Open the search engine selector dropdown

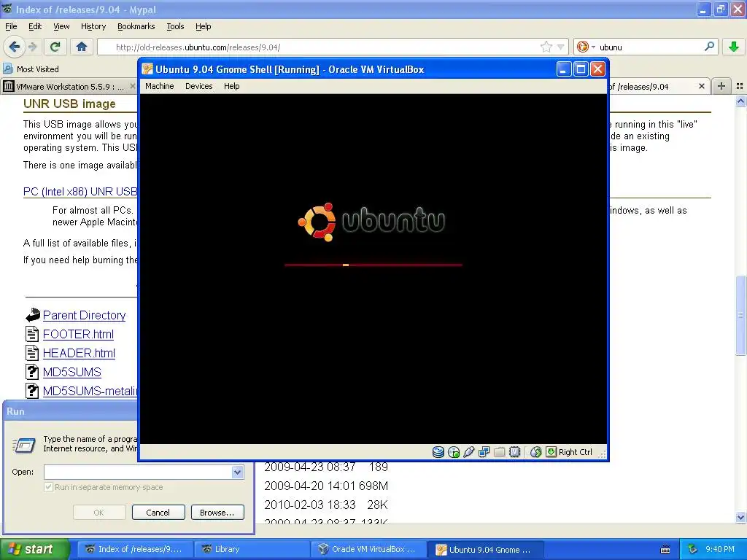point(586,47)
